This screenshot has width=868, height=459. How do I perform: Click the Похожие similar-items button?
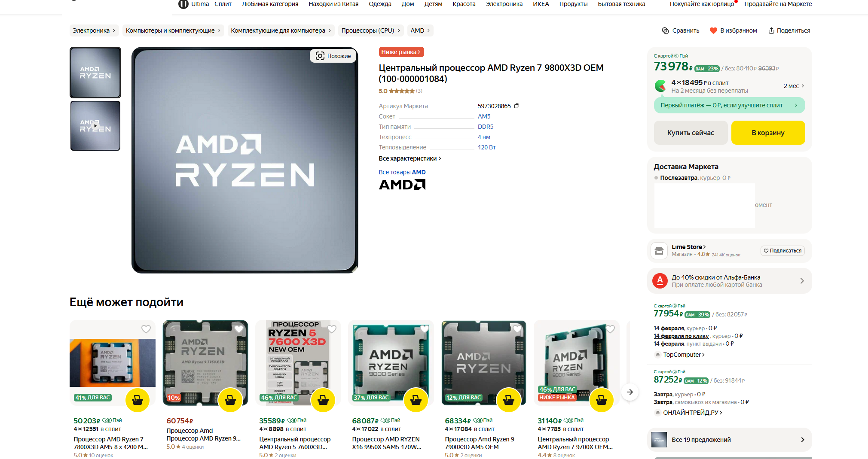pyautogui.click(x=333, y=56)
